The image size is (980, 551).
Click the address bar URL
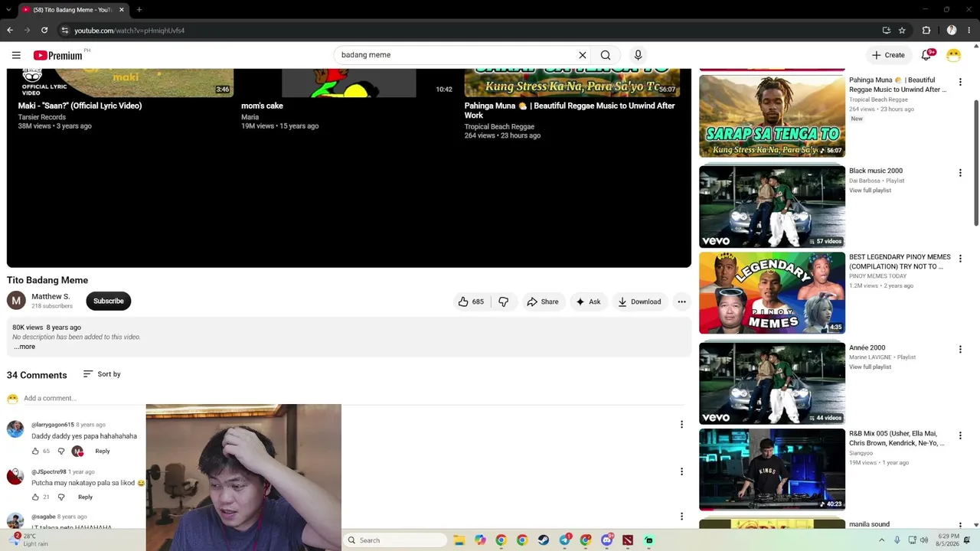tap(129, 31)
